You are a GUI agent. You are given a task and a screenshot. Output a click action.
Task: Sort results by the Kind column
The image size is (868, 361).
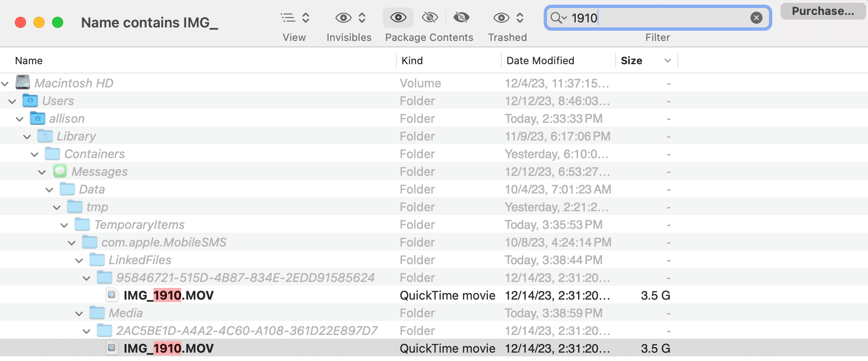click(x=412, y=60)
